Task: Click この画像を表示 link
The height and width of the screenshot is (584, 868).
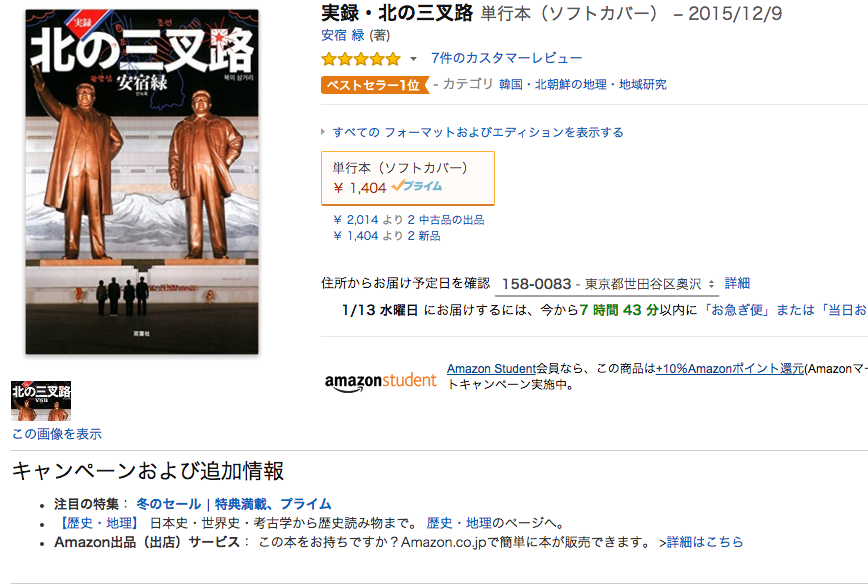Action: click(x=57, y=434)
